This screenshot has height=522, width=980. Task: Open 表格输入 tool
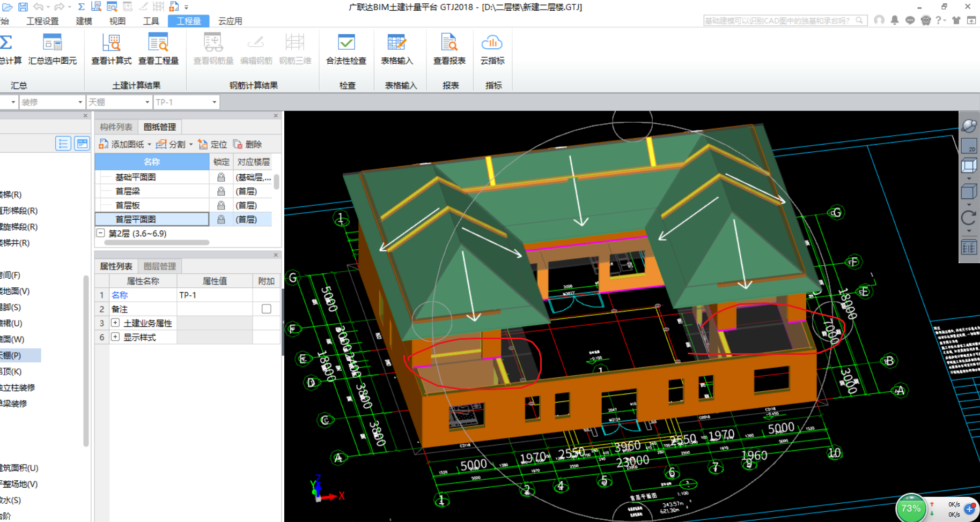click(x=397, y=49)
